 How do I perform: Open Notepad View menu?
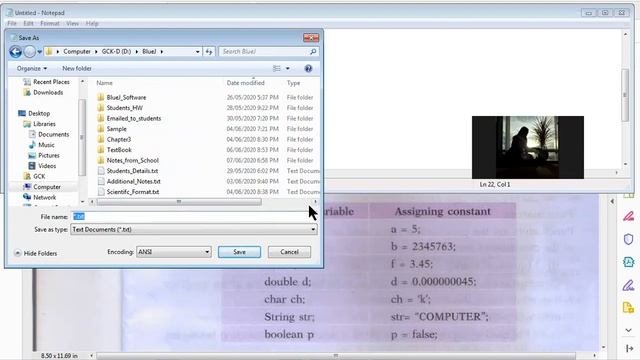[x=73, y=24]
